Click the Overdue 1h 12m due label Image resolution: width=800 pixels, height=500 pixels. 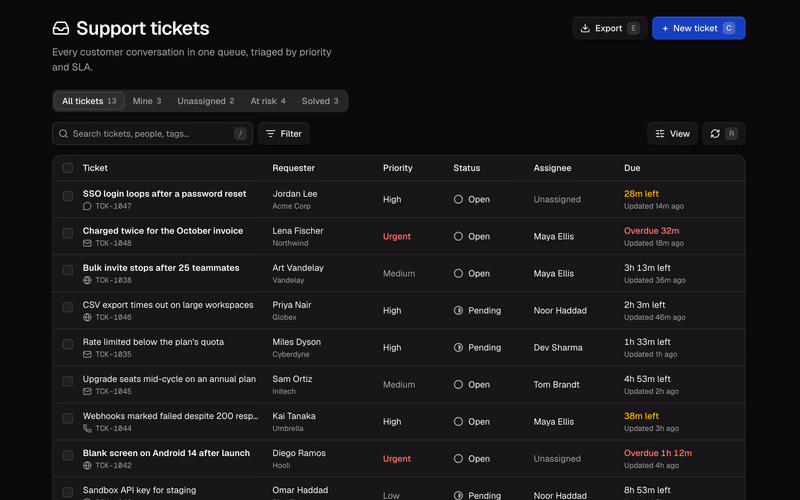tap(658, 453)
